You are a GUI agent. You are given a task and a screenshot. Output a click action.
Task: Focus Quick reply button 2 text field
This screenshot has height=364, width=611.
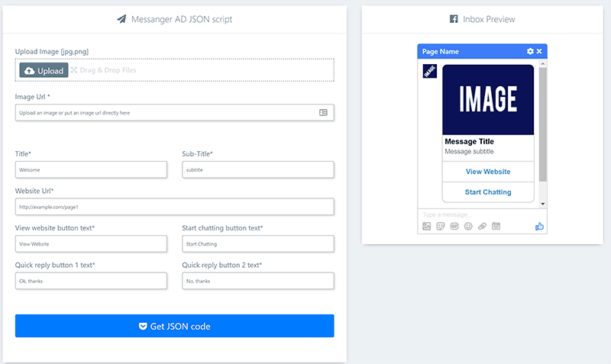(258, 281)
